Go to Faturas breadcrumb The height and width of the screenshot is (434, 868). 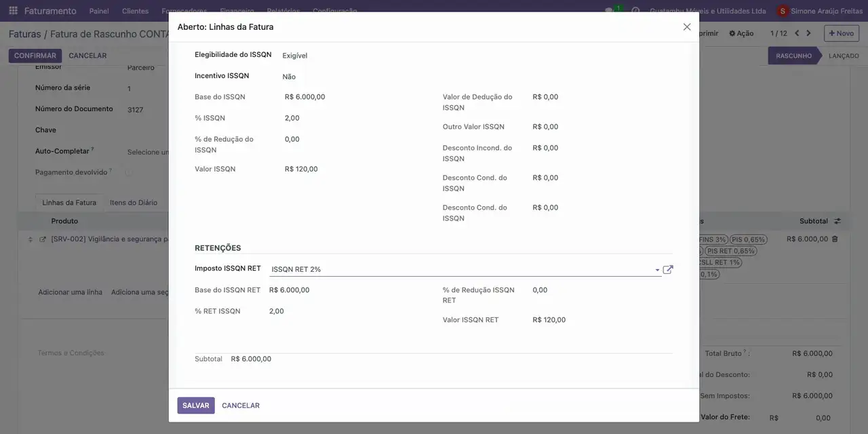click(25, 34)
